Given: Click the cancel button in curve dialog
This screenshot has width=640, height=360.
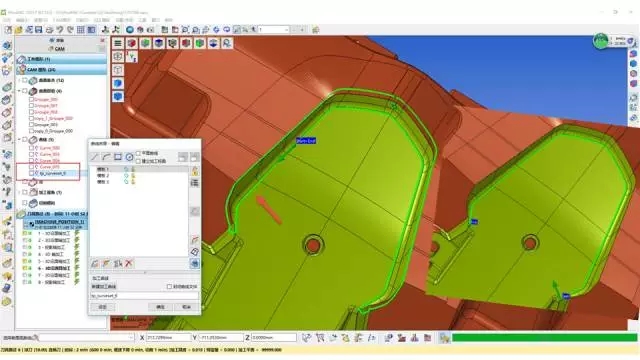Looking at the screenshot, I should pyautogui.click(x=187, y=307).
